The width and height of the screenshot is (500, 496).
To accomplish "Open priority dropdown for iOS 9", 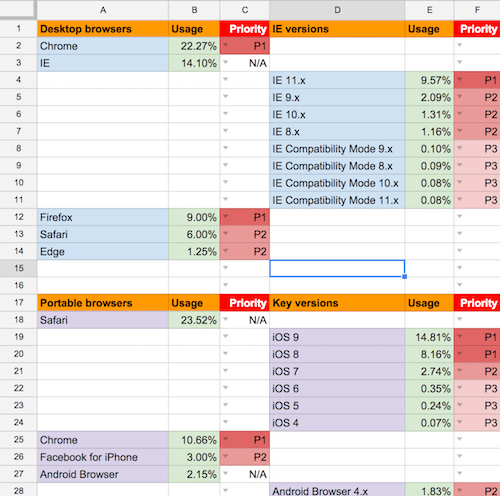I will [x=460, y=336].
